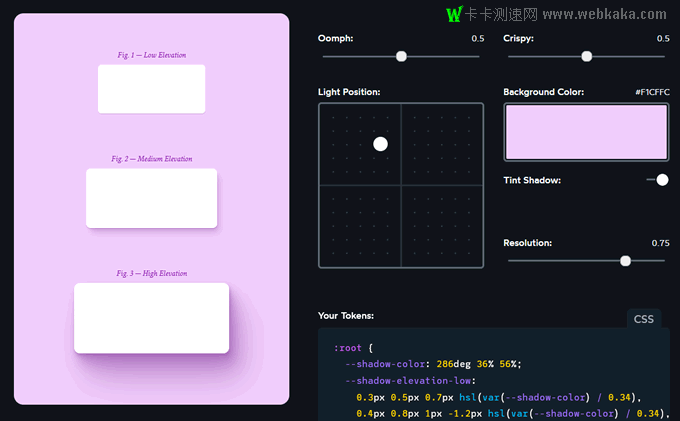Click the Oomph slider handle
This screenshot has height=421, width=680.
pyautogui.click(x=401, y=57)
